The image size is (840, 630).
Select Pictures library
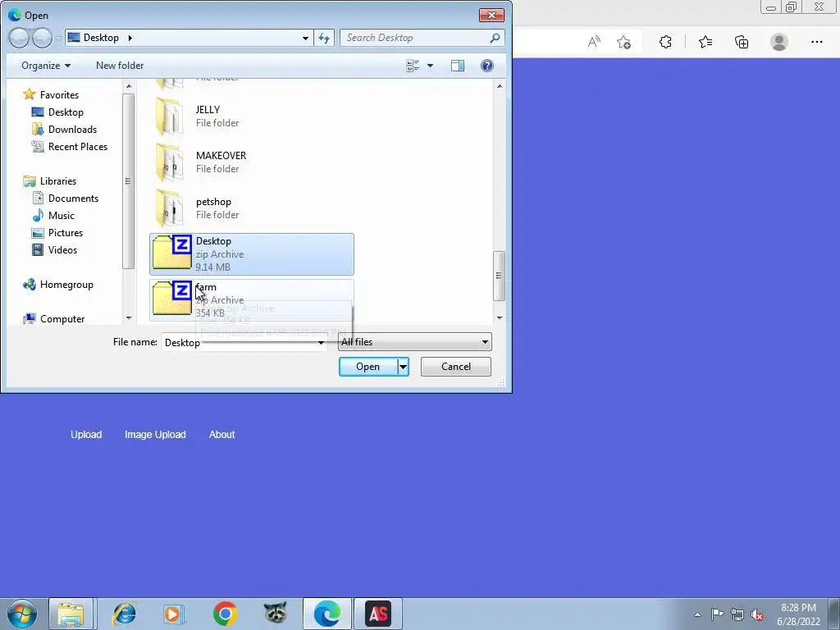click(x=57, y=232)
